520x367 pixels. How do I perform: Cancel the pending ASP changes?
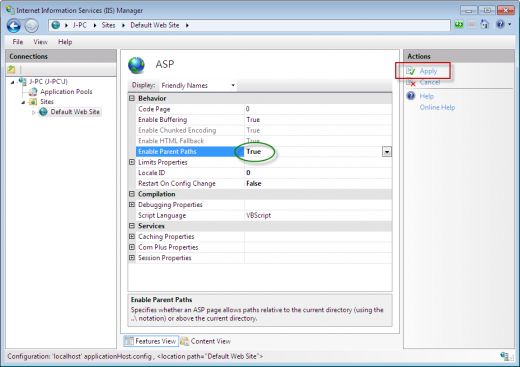[430, 82]
